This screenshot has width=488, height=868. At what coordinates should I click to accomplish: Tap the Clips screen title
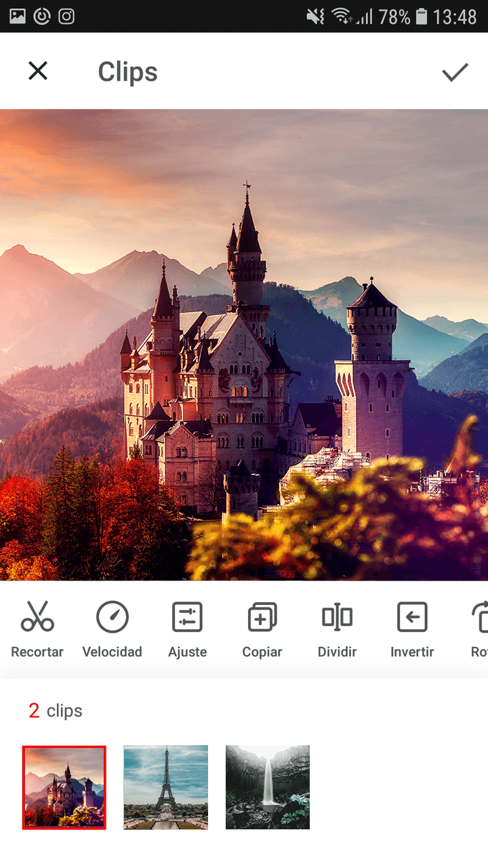click(127, 72)
